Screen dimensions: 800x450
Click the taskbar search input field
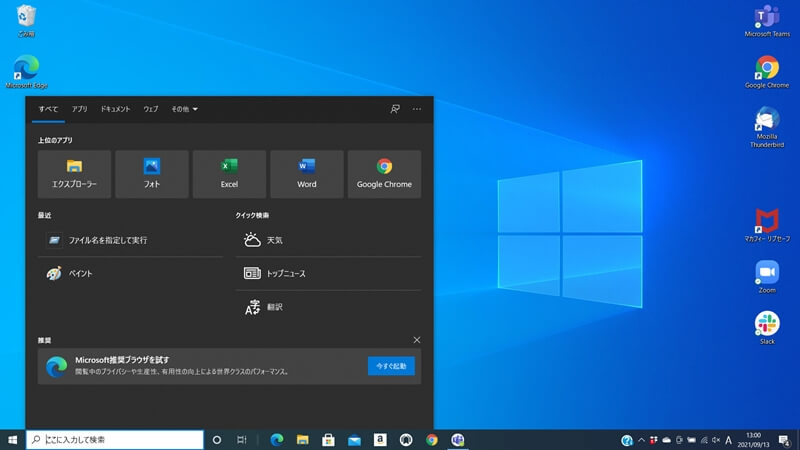click(115, 439)
